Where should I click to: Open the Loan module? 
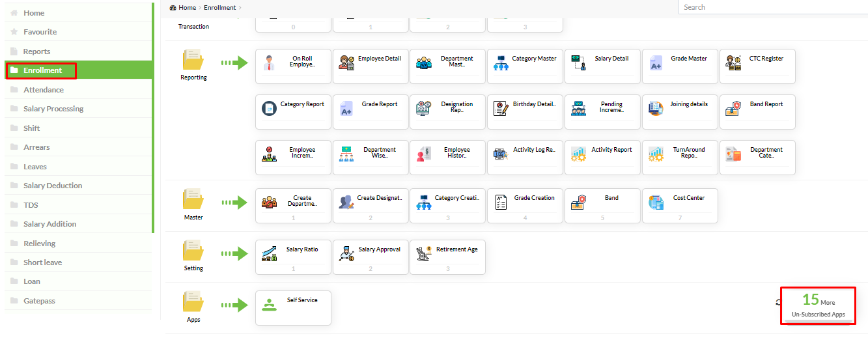pyautogui.click(x=79, y=281)
